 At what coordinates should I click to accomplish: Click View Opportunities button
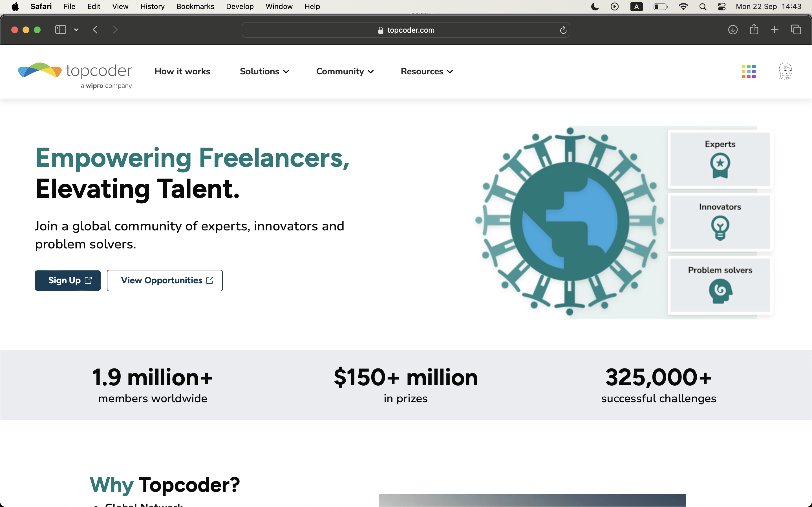point(164,280)
